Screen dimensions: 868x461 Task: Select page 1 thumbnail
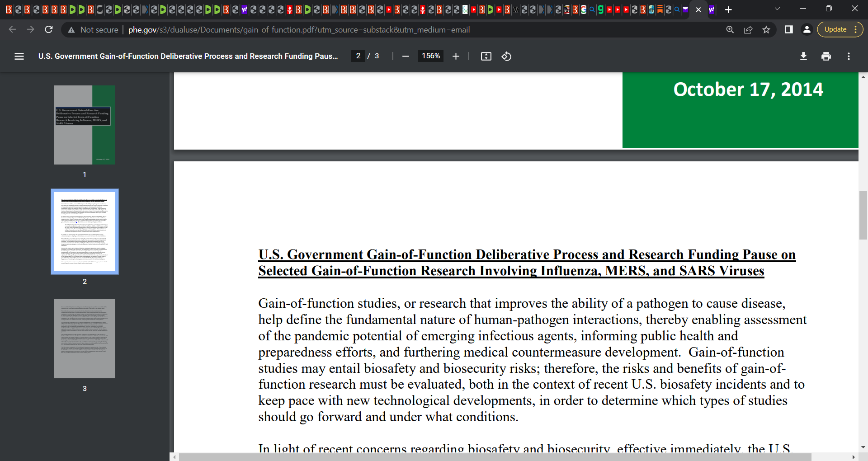pos(85,125)
